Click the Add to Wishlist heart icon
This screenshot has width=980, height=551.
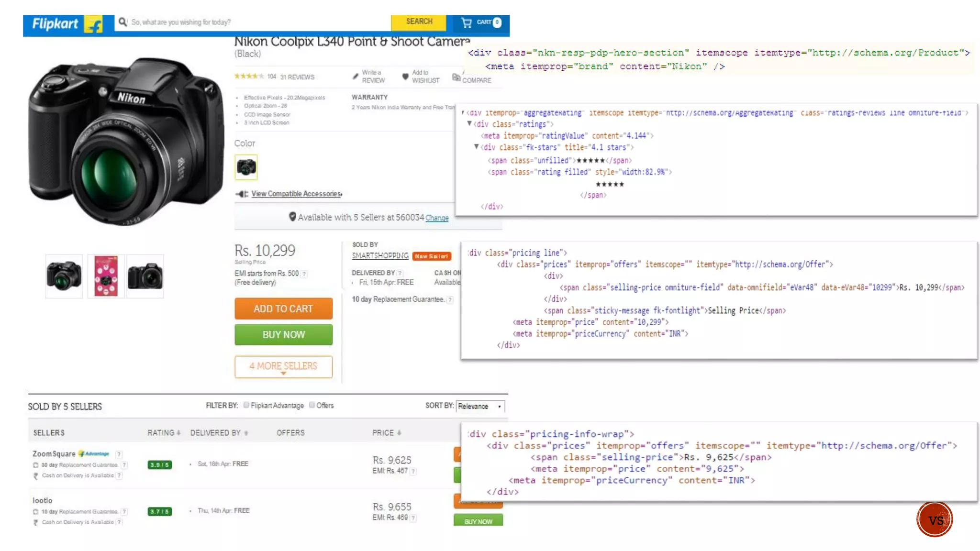pyautogui.click(x=405, y=76)
